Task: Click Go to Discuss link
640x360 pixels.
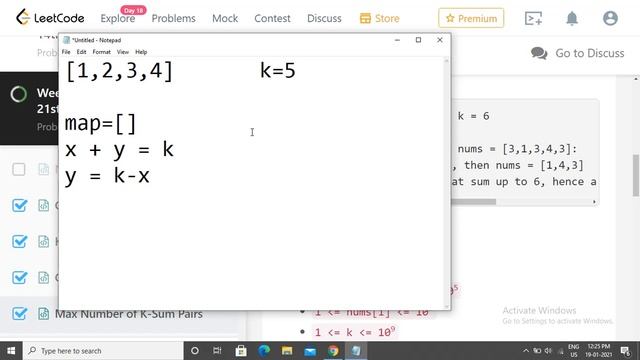Action: [589, 53]
